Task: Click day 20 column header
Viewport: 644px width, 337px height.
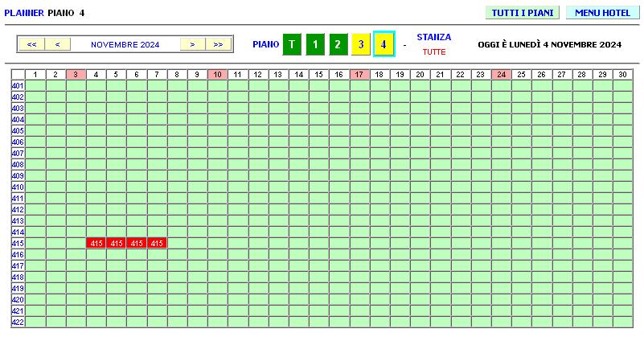Action: click(420, 74)
